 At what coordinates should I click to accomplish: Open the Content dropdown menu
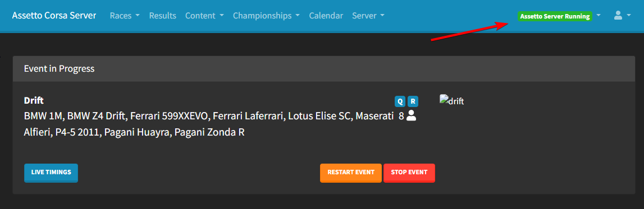pyautogui.click(x=204, y=16)
